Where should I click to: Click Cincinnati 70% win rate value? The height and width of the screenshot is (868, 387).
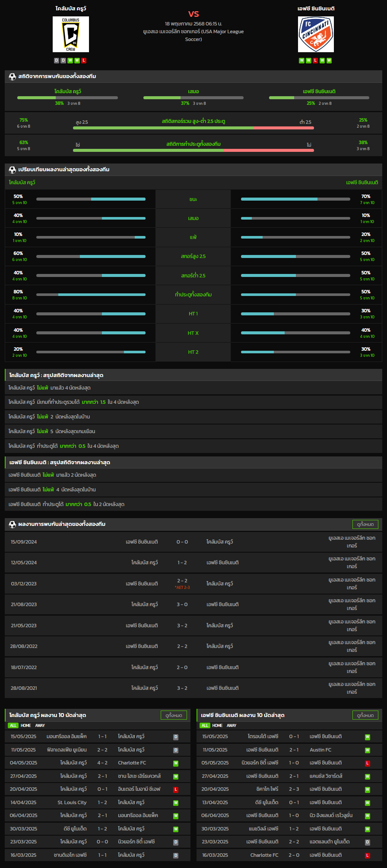[x=366, y=197]
